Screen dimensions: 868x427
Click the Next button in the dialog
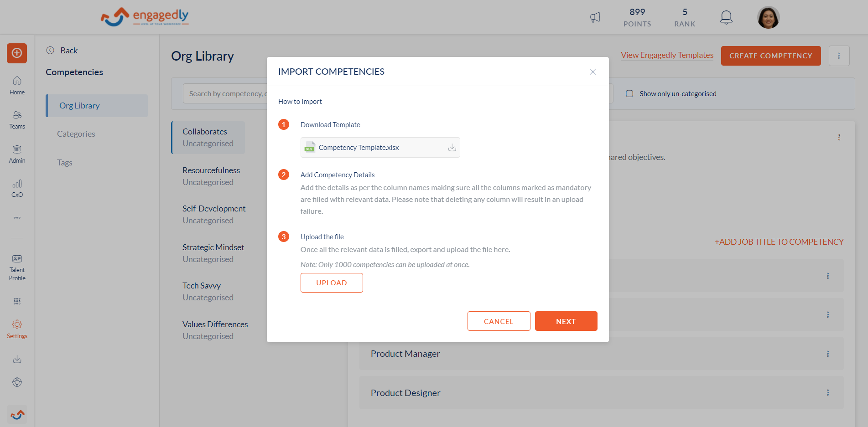click(x=566, y=321)
